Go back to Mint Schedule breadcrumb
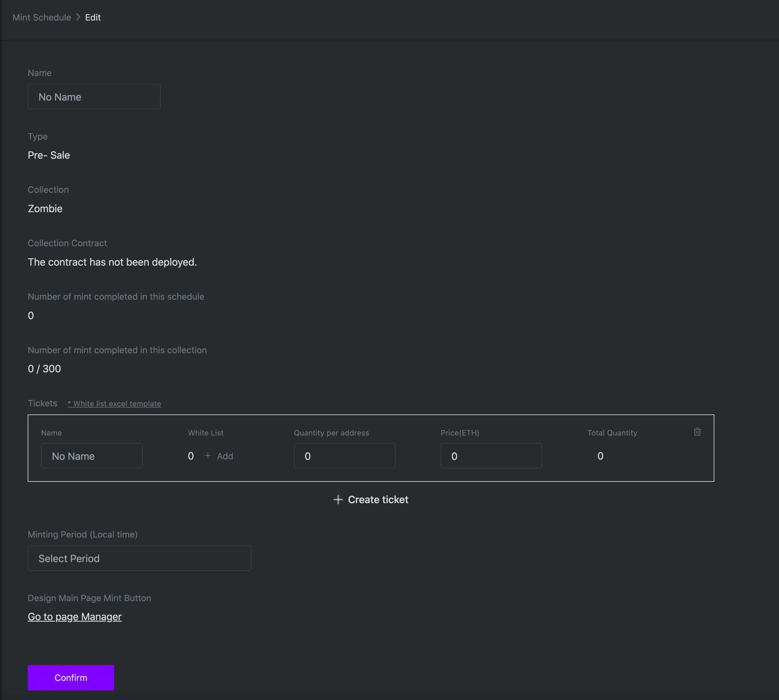Screen dimensions: 779x700 coord(41,17)
